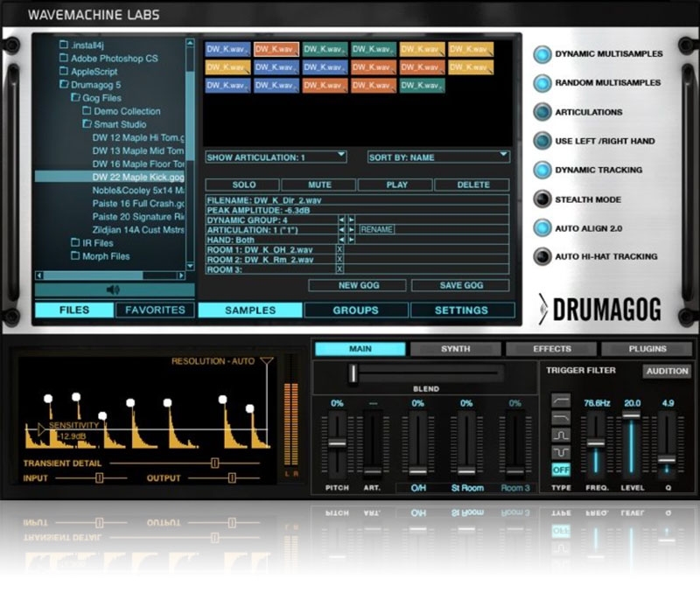Collapse the Drumagog 5 folder

64,84
